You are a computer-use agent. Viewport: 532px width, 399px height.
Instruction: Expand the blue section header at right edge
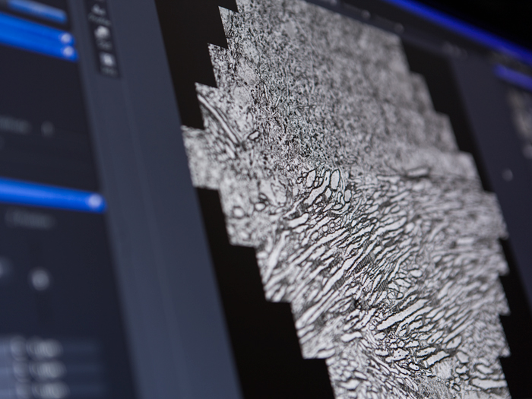coord(514,77)
